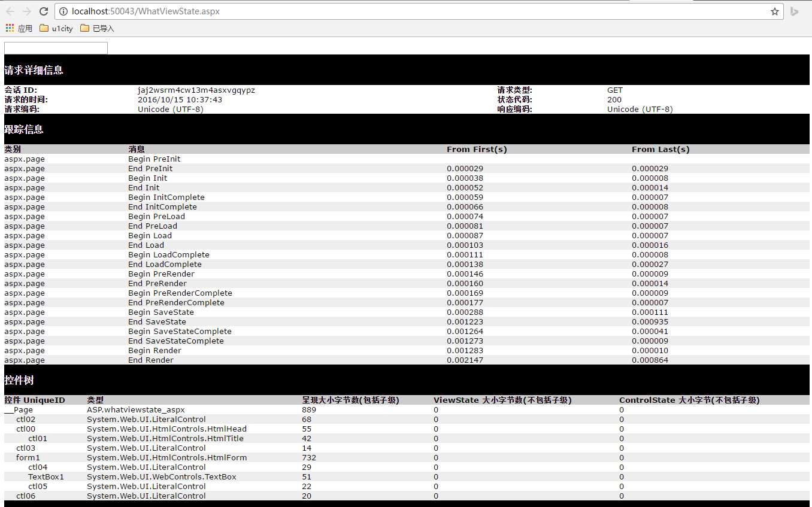Select the Begin PreLoad trace message
Viewport: 812px width, 507px height.
[156, 216]
